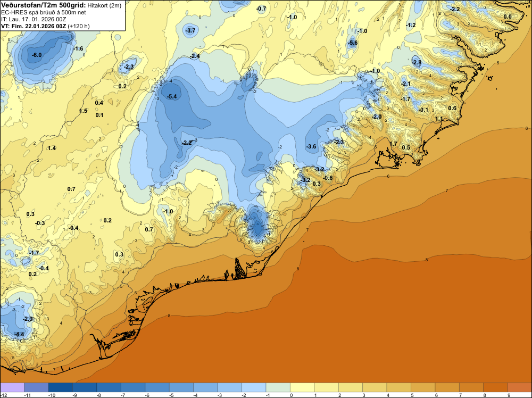Click the blue legend swatch labeled -6

pos(157,387)
